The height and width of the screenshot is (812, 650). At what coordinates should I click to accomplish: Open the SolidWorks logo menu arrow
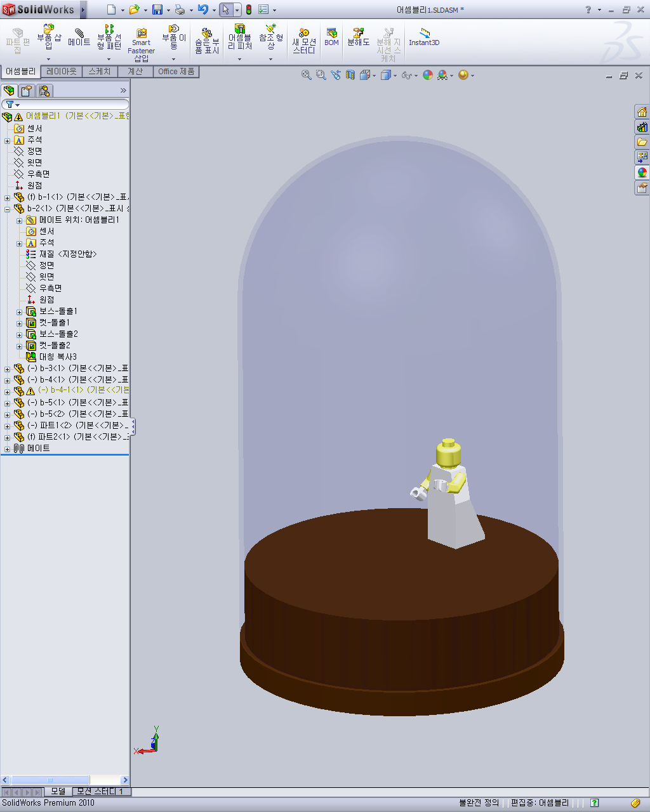[x=83, y=10]
